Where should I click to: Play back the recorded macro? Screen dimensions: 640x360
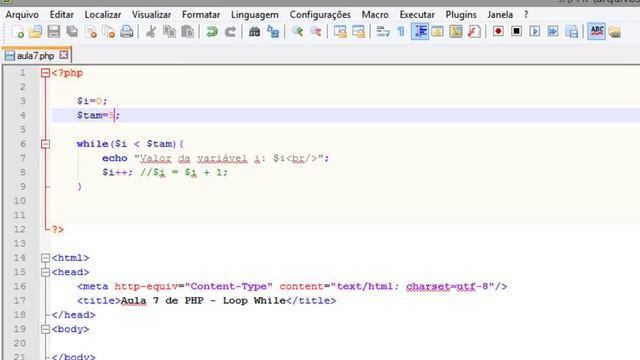click(x=535, y=32)
